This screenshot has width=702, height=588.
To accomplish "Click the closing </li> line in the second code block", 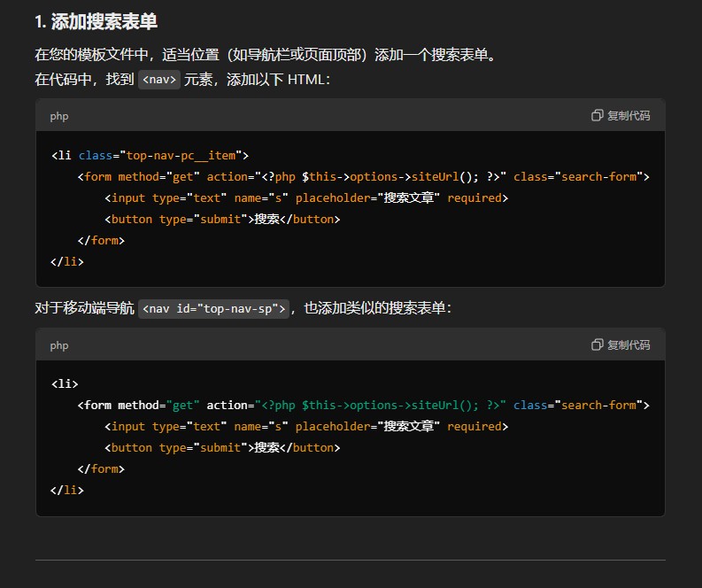I will (67, 490).
